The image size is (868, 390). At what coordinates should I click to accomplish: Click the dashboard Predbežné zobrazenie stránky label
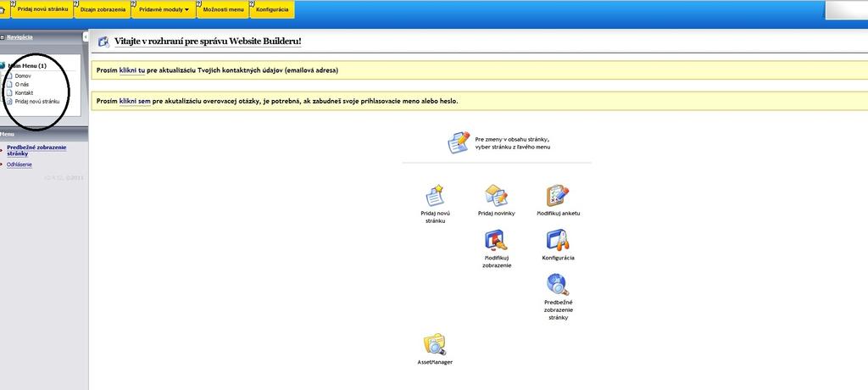(558, 310)
